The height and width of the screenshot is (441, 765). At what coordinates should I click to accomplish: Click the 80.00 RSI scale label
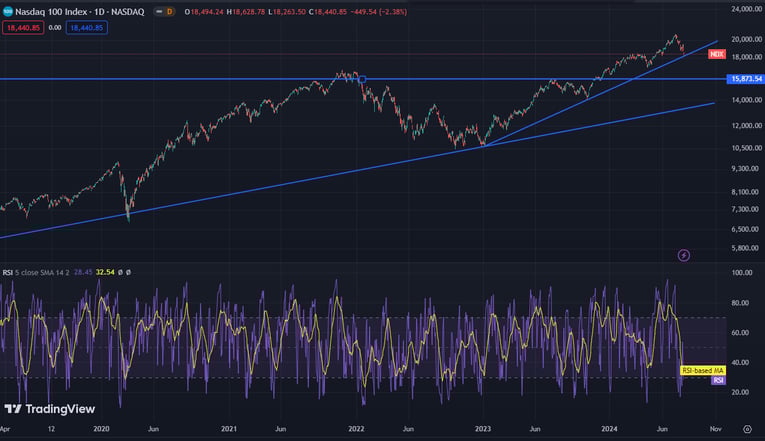pos(740,303)
